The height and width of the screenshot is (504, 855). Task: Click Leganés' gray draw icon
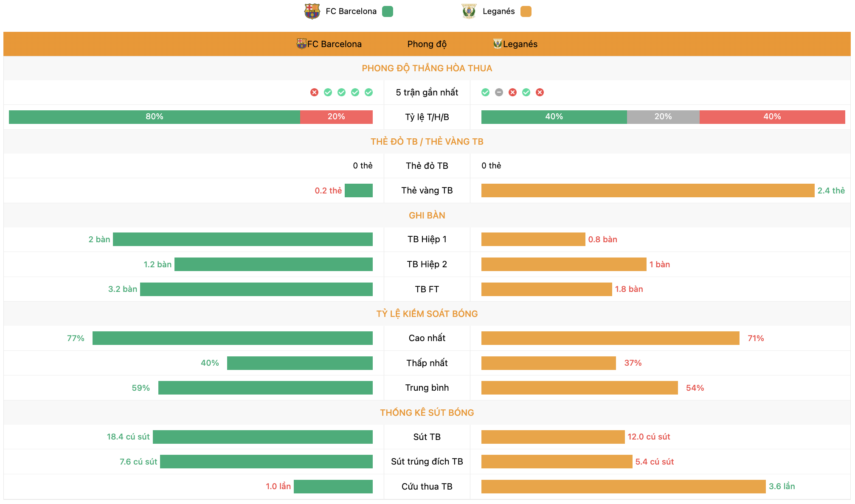(x=499, y=92)
